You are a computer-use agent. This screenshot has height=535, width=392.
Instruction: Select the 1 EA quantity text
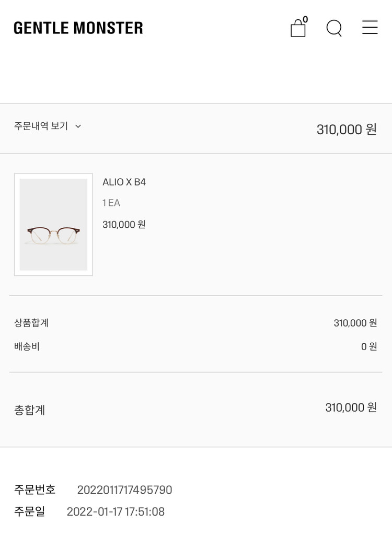tap(111, 203)
